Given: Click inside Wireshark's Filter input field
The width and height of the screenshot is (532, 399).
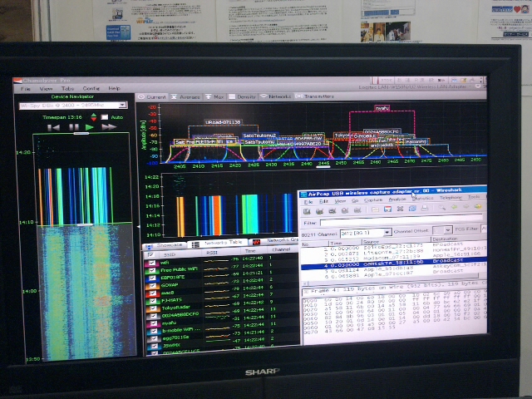Looking at the screenshot, I should click(401, 219).
